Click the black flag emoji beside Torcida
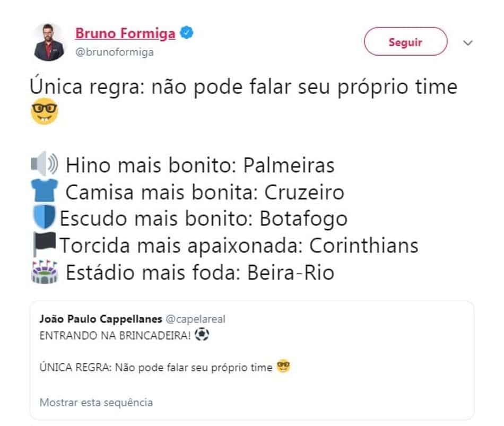 pyautogui.click(x=45, y=244)
